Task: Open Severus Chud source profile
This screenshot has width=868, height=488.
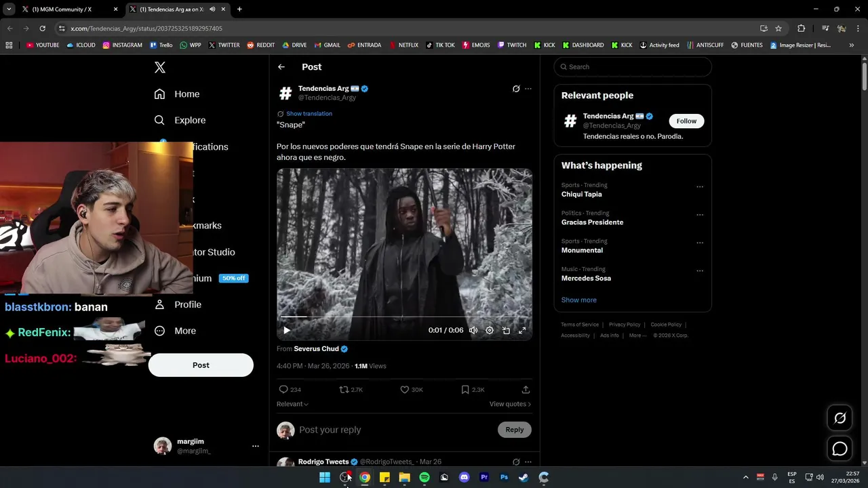Action: tap(316, 349)
